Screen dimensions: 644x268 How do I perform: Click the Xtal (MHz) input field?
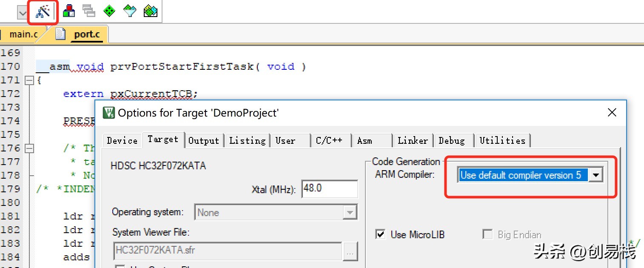click(x=329, y=189)
